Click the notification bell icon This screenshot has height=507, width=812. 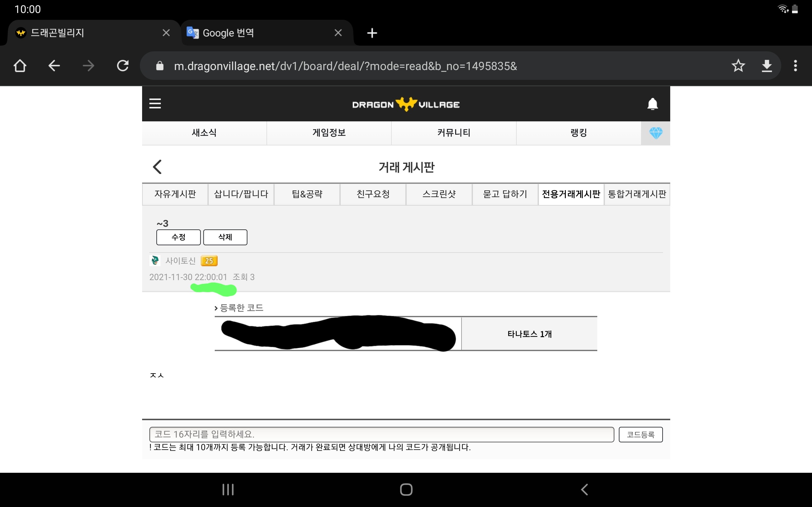point(652,104)
